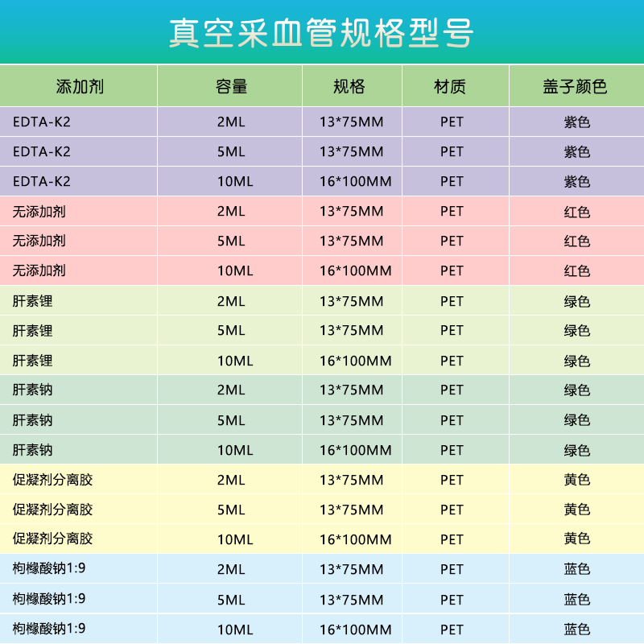Click 绿色 in the 肝素锂 10ML row
This screenshot has height=644, width=644.
pyautogui.click(x=576, y=361)
